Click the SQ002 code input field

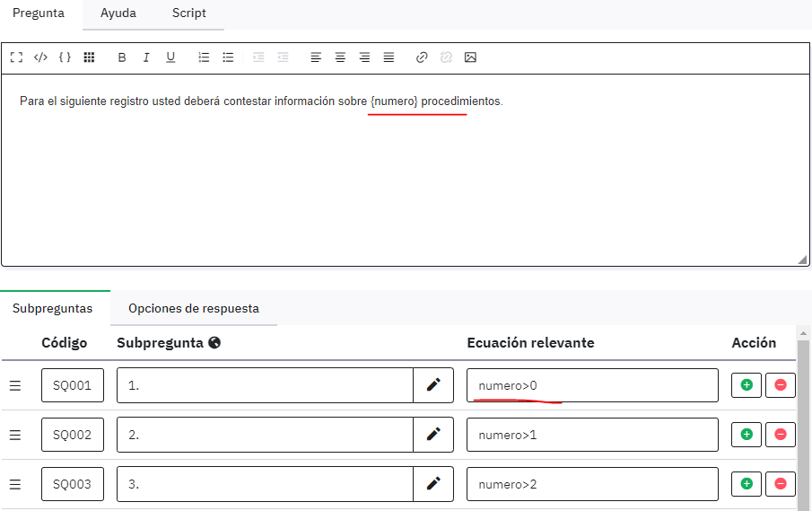click(73, 435)
